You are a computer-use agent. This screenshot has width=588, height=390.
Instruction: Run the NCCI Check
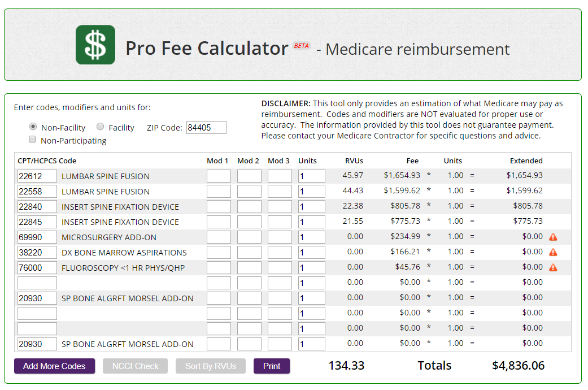click(136, 366)
